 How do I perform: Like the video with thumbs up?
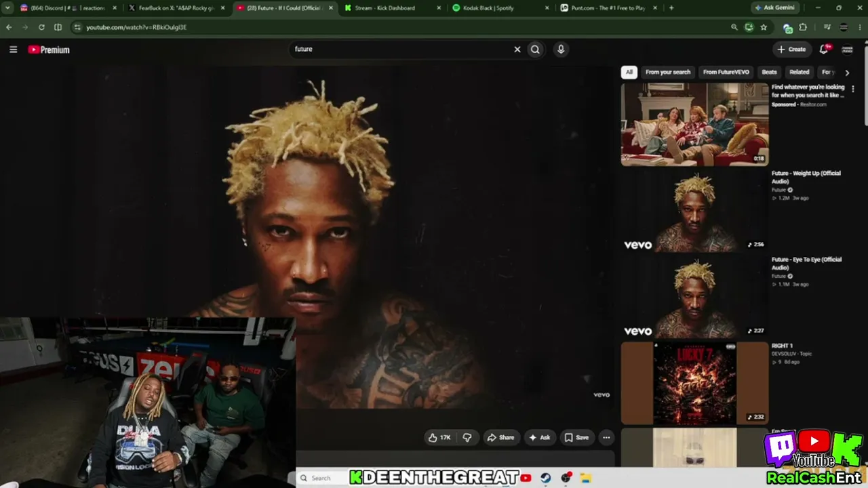[439, 438]
